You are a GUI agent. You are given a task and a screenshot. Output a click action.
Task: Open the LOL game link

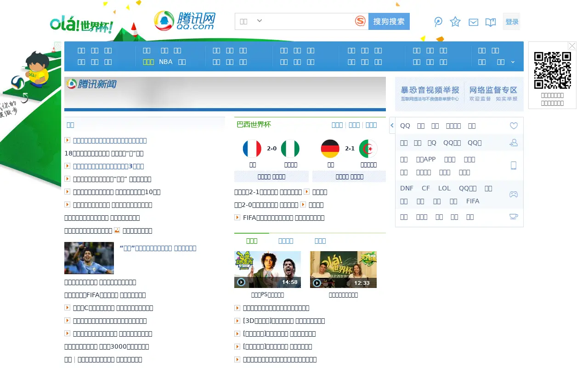pos(444,188)
